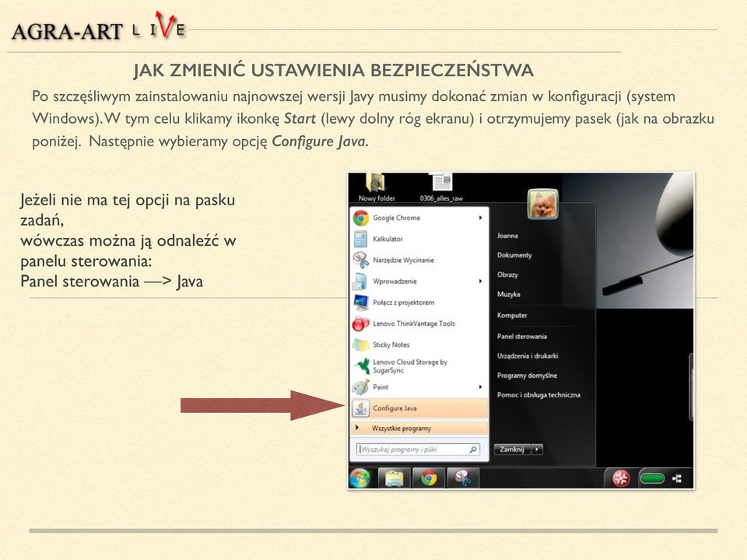Click Snipping Tool taskbar icon

click(462, 478)
